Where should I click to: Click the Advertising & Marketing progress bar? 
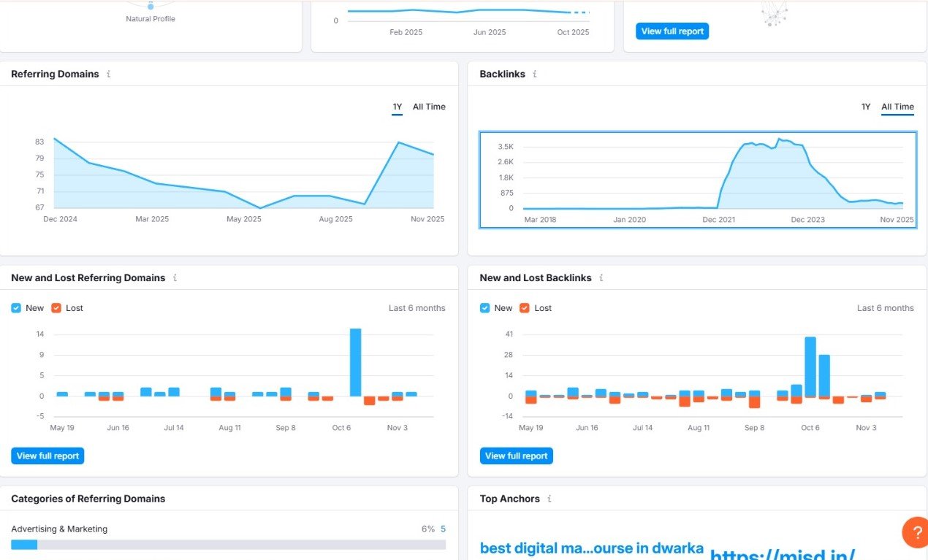click(x=228, y=545)
